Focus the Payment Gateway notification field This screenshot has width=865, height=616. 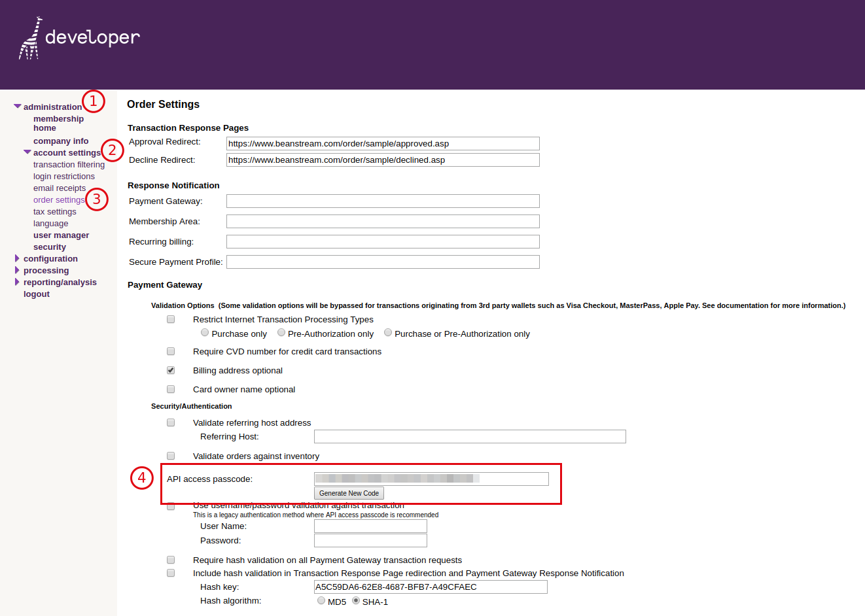pyautogui.click(x=383, y=201)
